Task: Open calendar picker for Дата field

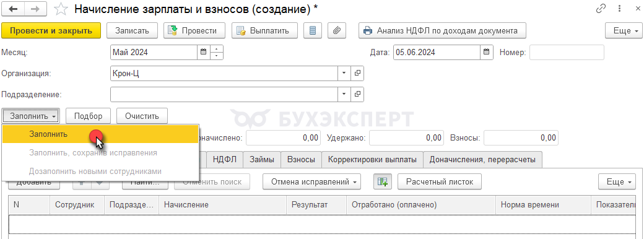Action: click(486, 52)
